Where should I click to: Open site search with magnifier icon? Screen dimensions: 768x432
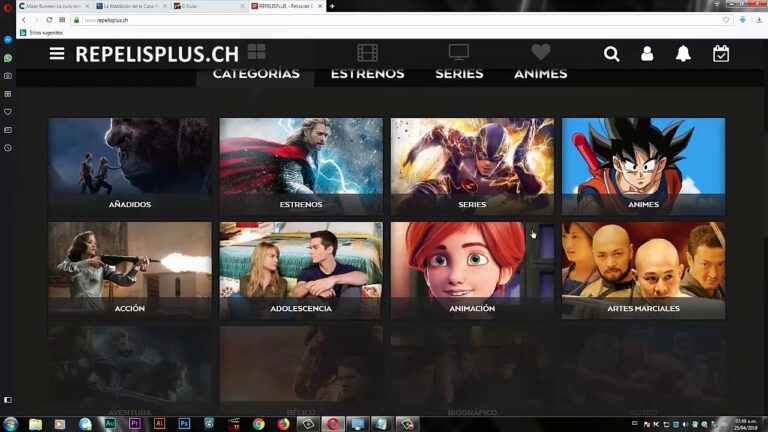click(611, 54)
